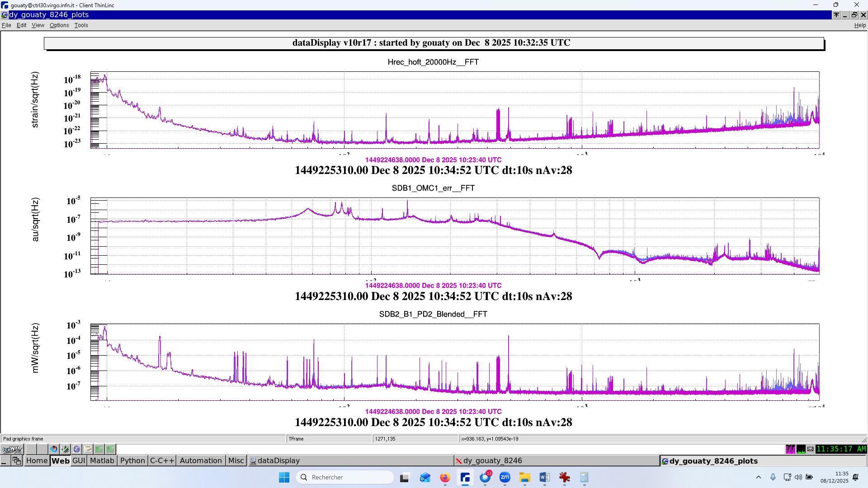Click the mail envelope icon in IceWM tray
This screenshot has height=488, width=868.
click(x=811, y=449)
